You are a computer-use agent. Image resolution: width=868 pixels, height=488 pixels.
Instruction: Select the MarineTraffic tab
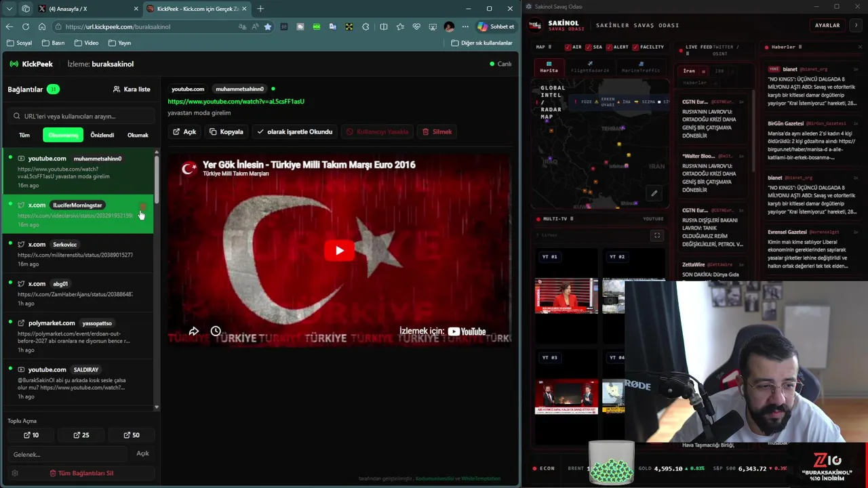pos(640,68)
